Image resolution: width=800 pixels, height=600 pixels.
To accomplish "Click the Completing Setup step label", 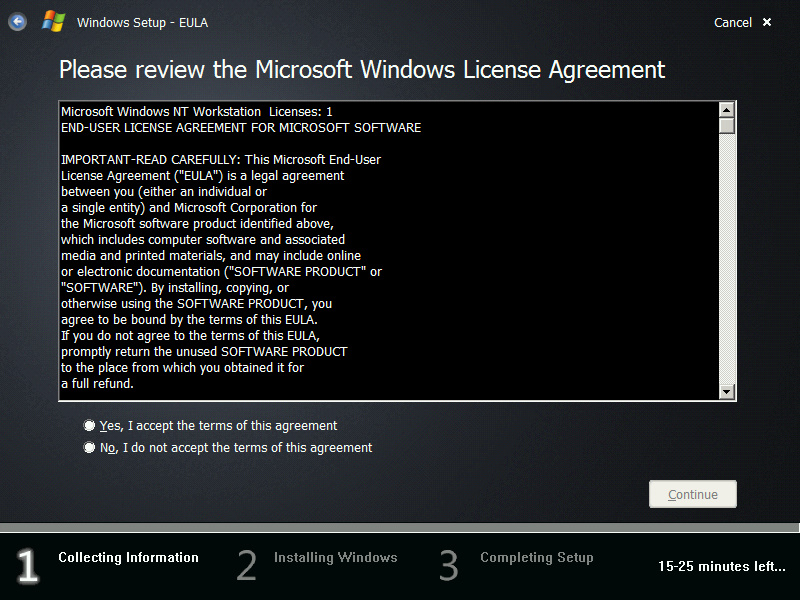I will [537, 557].
